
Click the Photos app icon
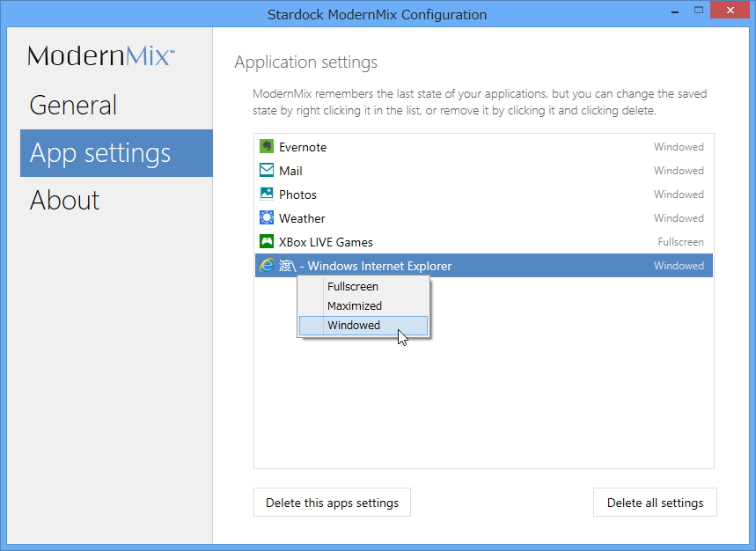(x=267, y=194)
